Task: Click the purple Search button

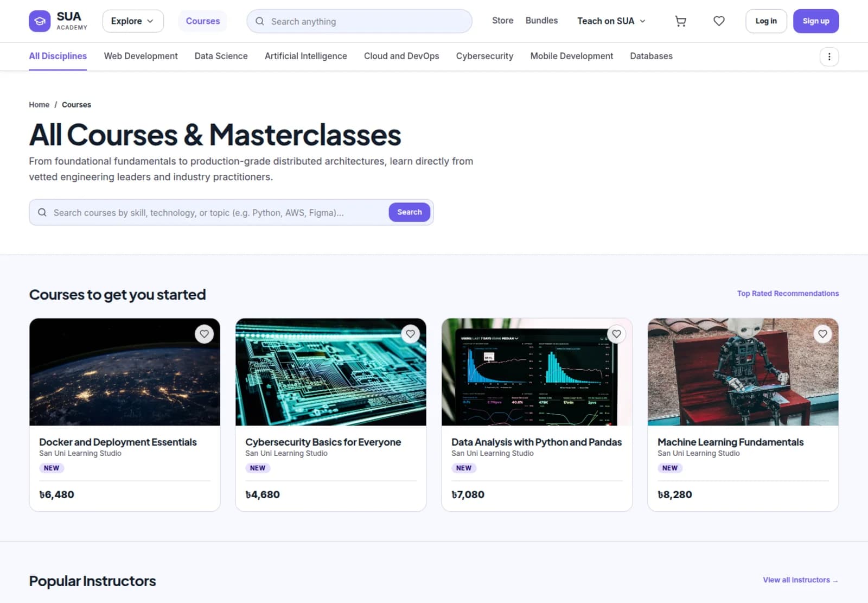Action: pos(410,212)
